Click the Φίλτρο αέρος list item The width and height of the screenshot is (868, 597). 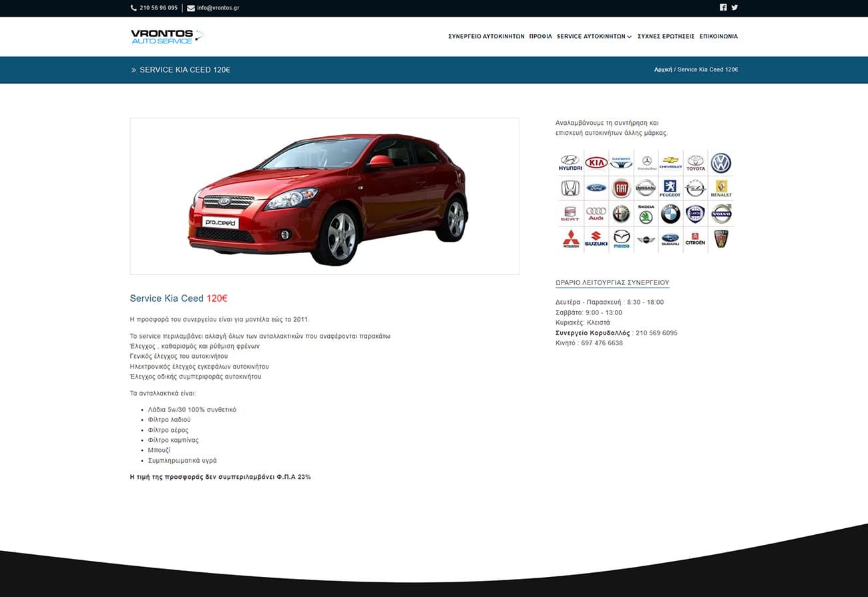[x=168, y=431]
